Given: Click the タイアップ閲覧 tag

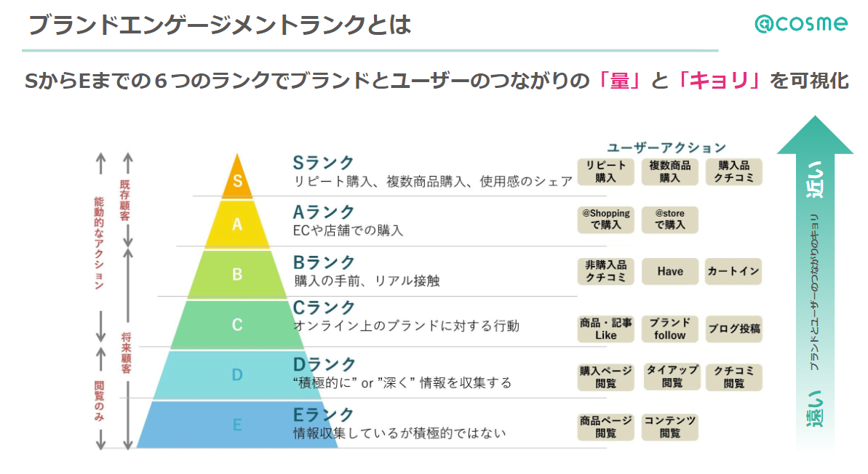Looking at the screenshot, I should (x=672, y=377).
